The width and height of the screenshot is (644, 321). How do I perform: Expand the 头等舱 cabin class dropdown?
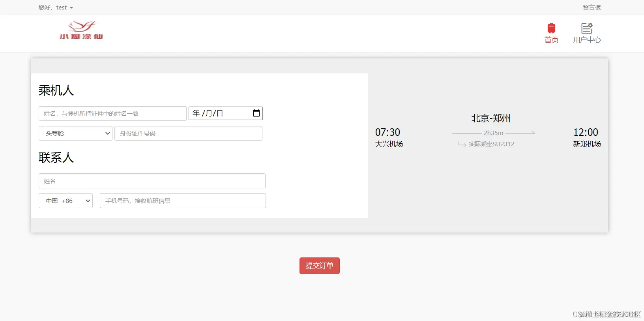tap(75, 133)
